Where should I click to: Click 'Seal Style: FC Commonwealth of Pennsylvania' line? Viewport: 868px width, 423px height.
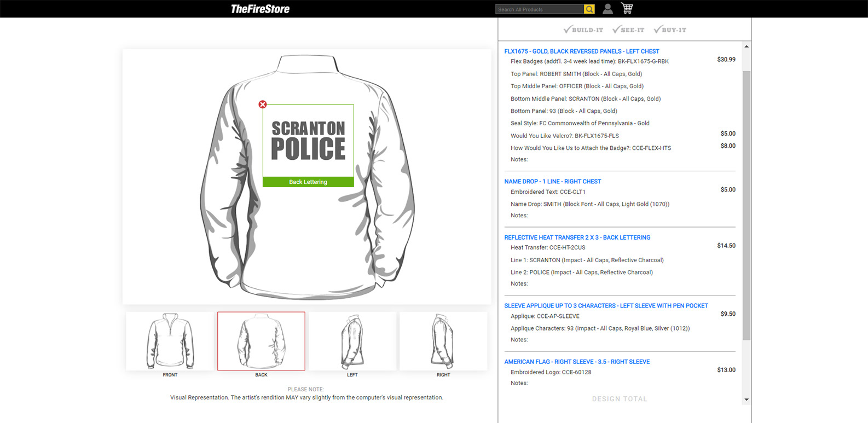click(x=580, y=124)
